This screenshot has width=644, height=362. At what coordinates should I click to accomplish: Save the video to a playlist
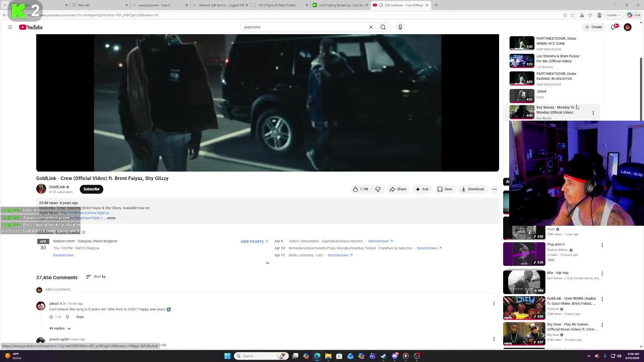(445, 189)
